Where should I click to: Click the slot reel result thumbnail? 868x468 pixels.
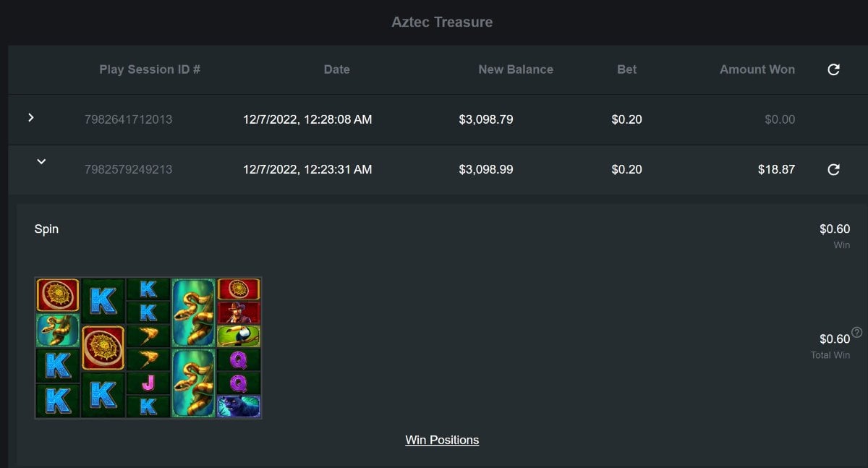(x=148, y=348)
